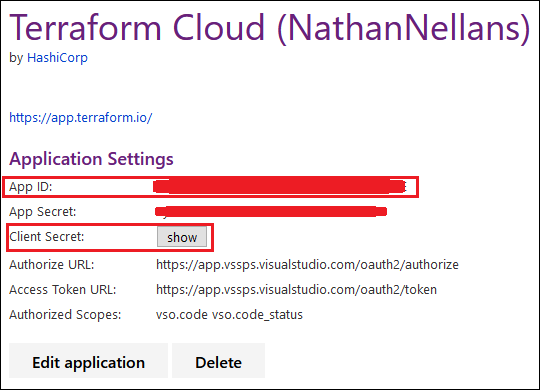Click the 'Application Settings' heading
This screenshot has width=540, height=390.
pyautogui.click(x=91, y=159)
